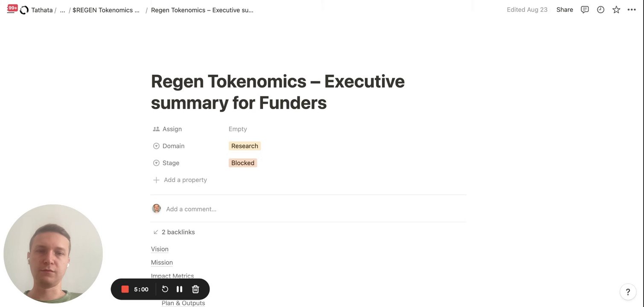This screenshot has width=644, height=307.
Task: Click the Add a comment field
Action: tap(191, 209)
